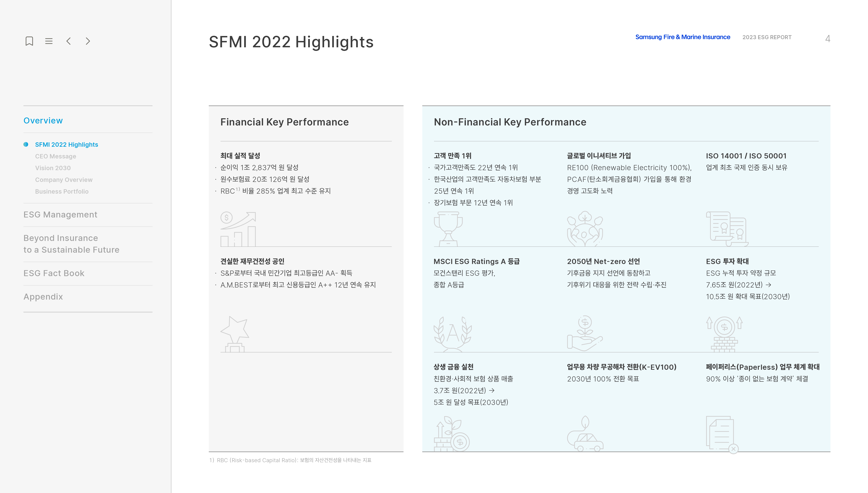
Task: Click Samsung Fire & Marine Insurance logo
Action: [x=683, y=37]
